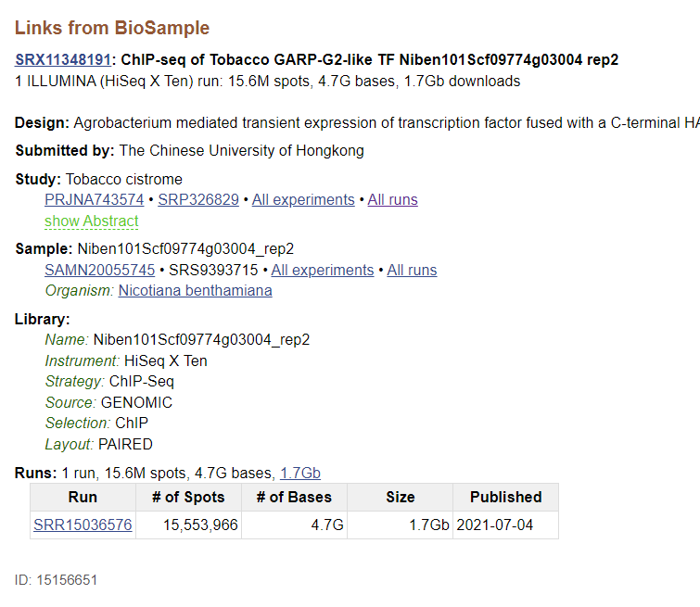Open the Nicotiana benthamiana organism link

pos(196,290)
